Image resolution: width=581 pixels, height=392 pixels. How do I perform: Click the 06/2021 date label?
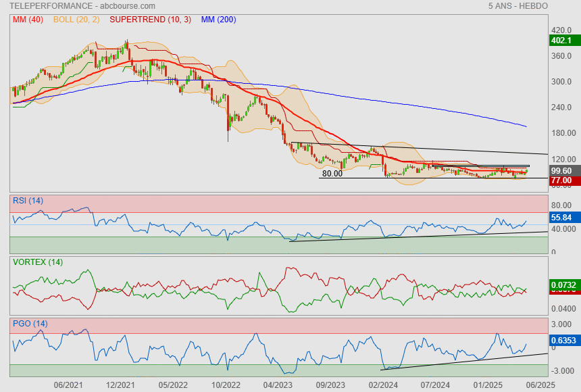[68, 385]
